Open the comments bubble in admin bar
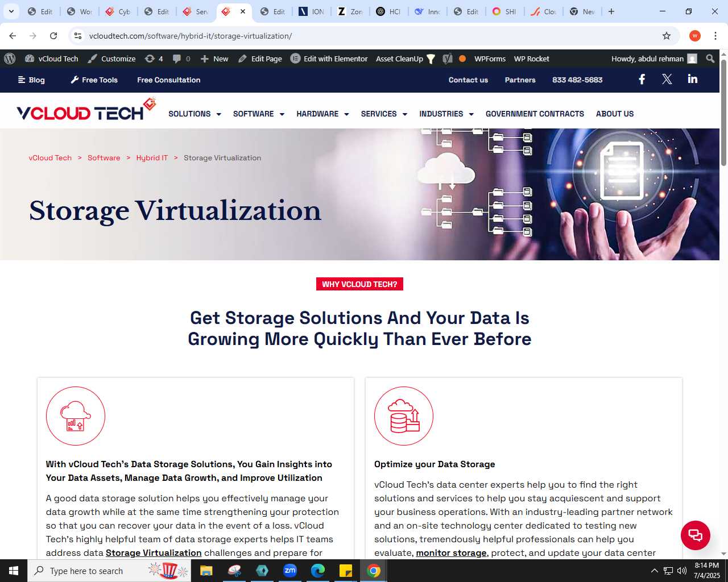The height and width of the screenshot is (582, 728). point(181,59)
